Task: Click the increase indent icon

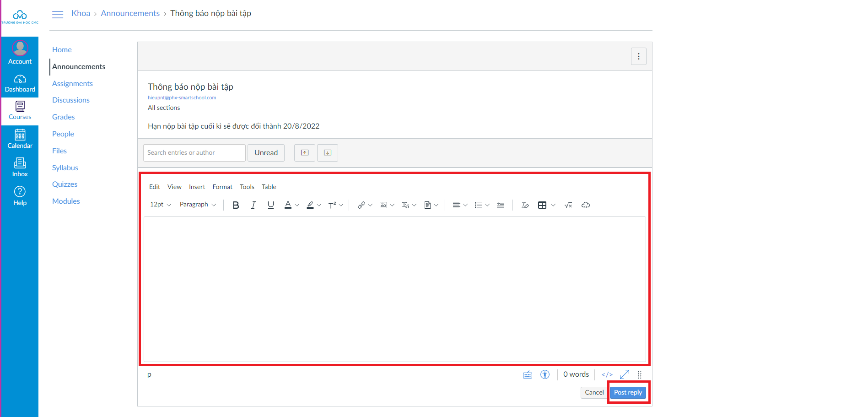Action: click(501, 205)
